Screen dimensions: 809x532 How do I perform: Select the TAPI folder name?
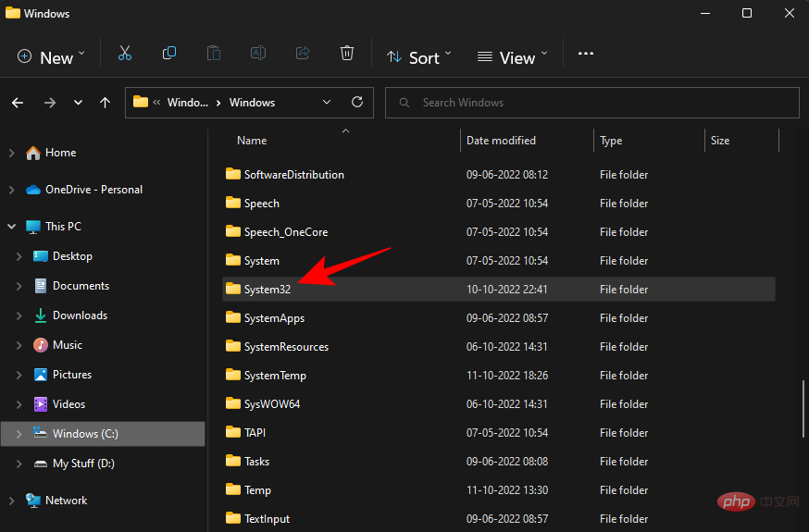[x=255, y=433]
